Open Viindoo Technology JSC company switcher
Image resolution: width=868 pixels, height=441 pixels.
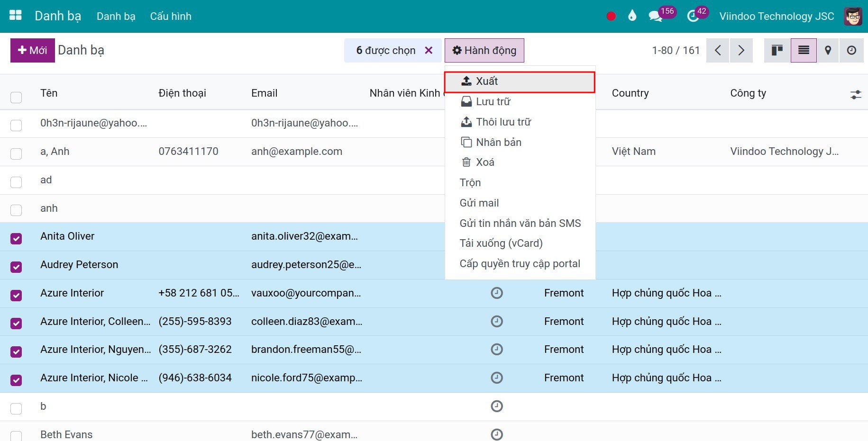click(x=777, y=16)
